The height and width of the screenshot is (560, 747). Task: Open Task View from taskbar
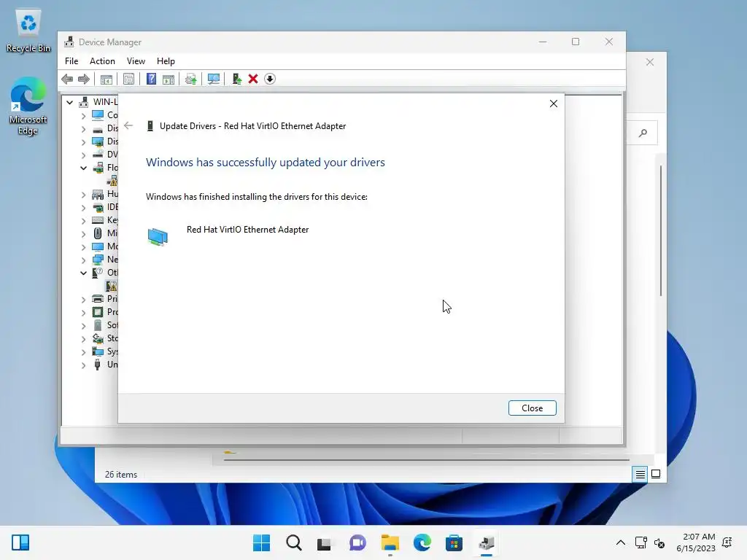click(324, 542)
